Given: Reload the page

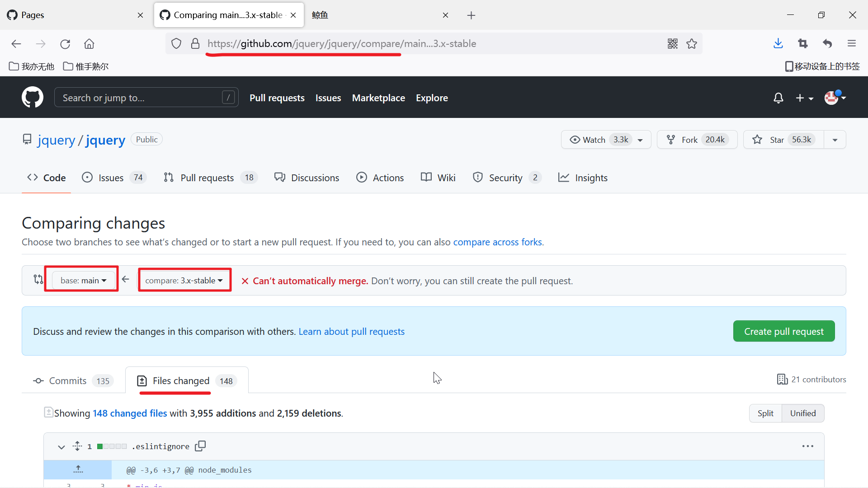Looking at the screenshot, I should coord(65,44).
